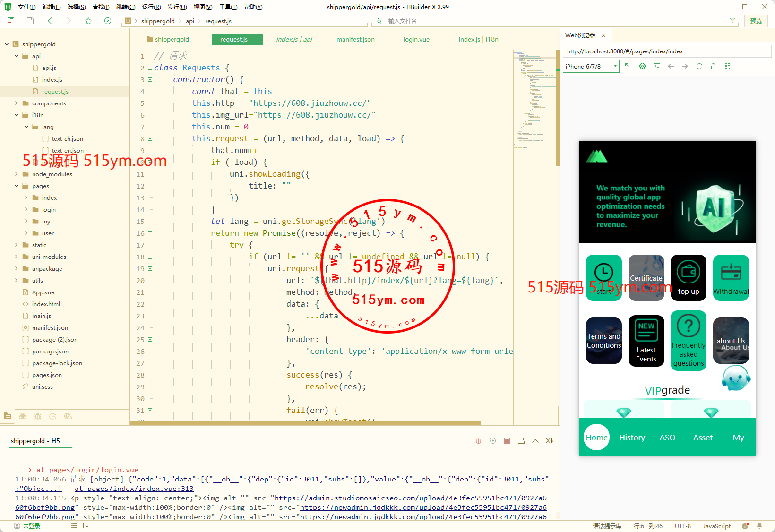Refresh the built-in web browser
Screen dimensions: 775x532
pyautogui.click(x=699, y=66)
